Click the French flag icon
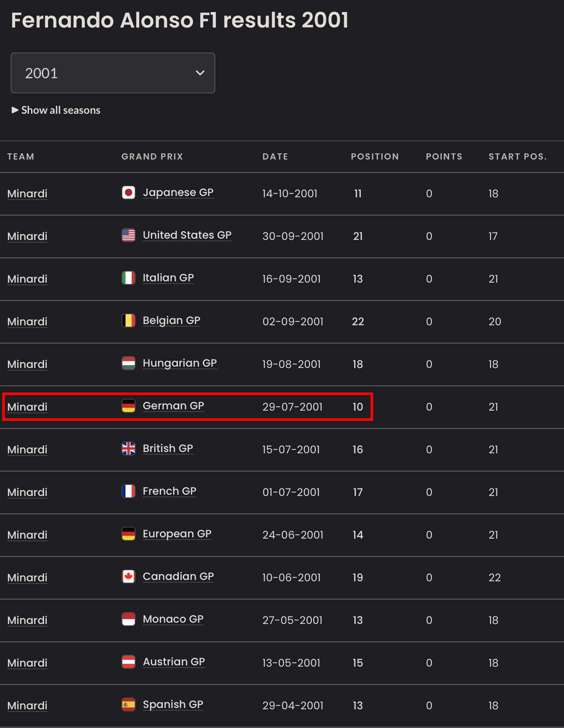Image resolution: width=564 pixels, height=728 pixels. click(129, 491)
